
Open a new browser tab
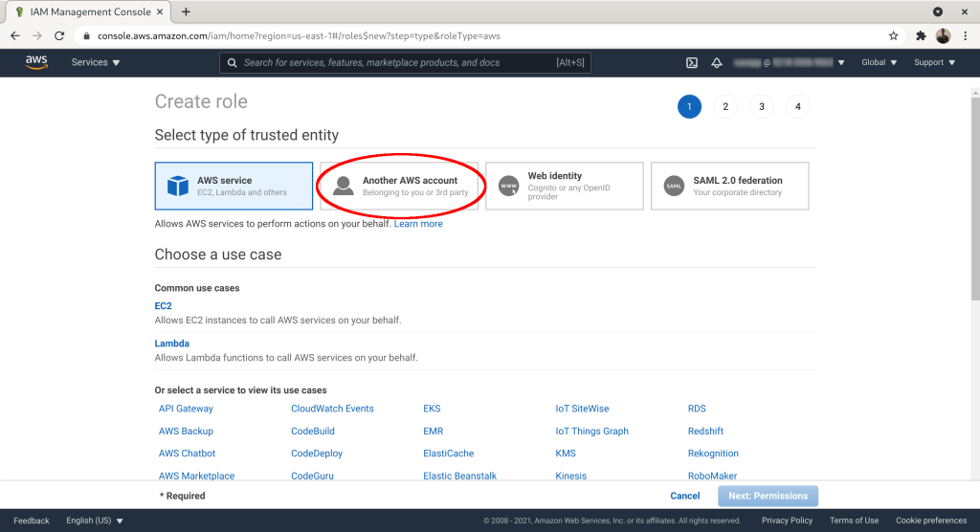[186, 11]
